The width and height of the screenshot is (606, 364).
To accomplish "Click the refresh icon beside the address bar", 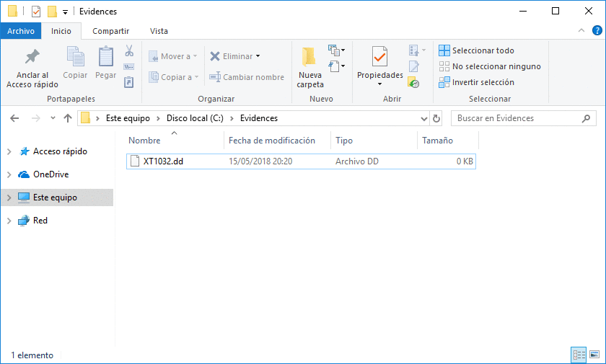I will [x=436, y=118].
